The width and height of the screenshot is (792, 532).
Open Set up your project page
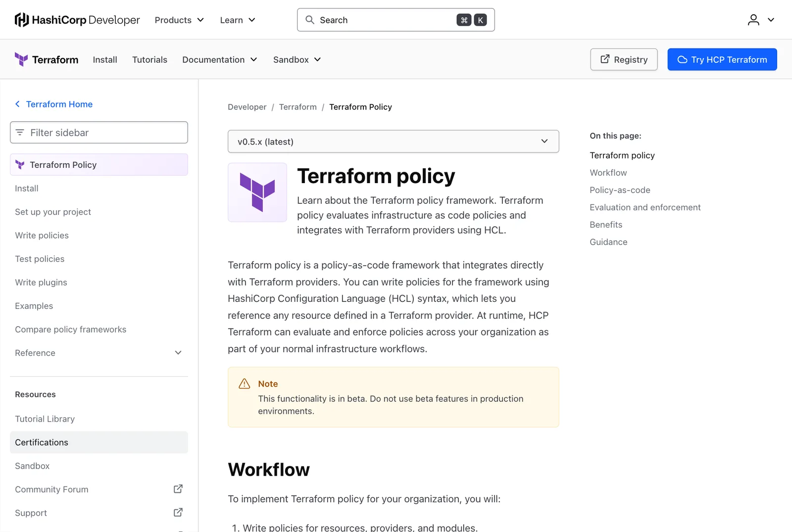(x=99, y=212)
